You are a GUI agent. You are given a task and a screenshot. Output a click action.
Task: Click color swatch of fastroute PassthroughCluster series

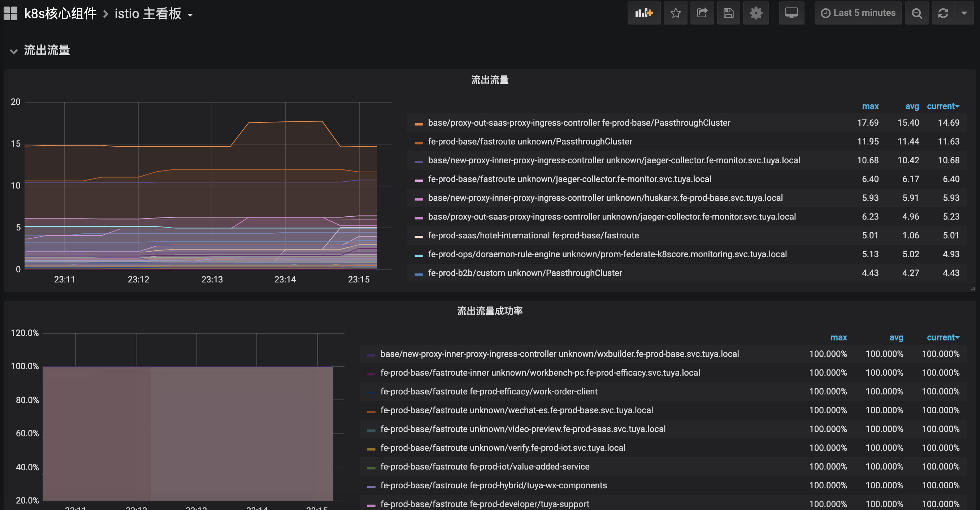[419, 142]
